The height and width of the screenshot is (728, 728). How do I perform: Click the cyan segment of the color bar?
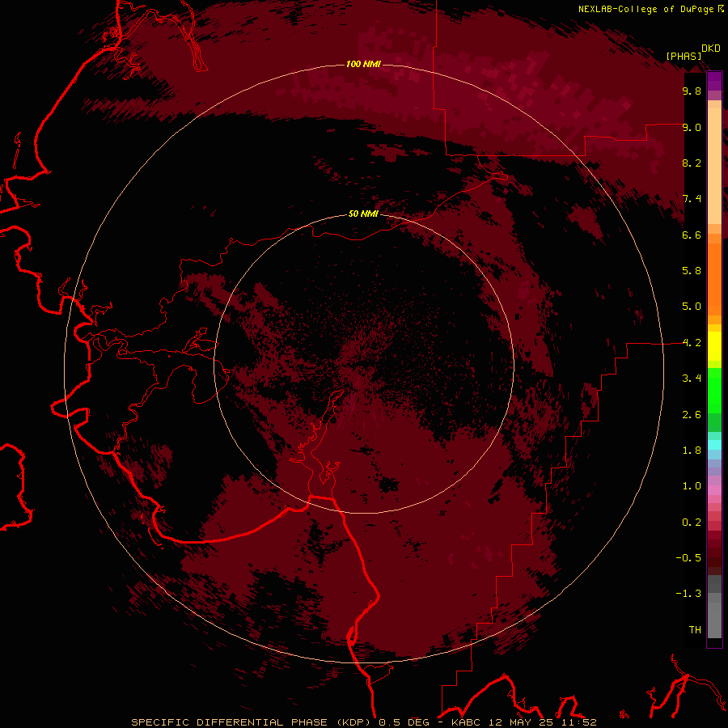714,445
